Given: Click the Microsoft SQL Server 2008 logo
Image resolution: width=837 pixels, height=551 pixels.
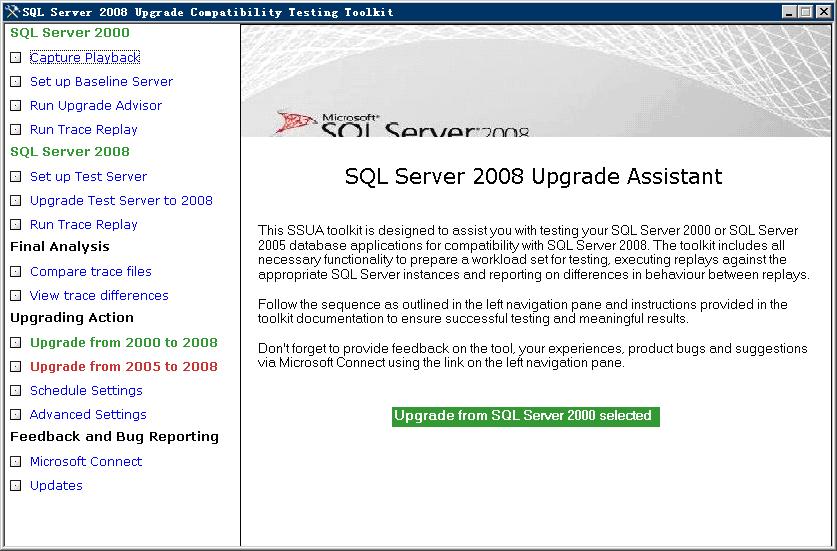Looking at the screenshot, I should [x=402, y=123].
